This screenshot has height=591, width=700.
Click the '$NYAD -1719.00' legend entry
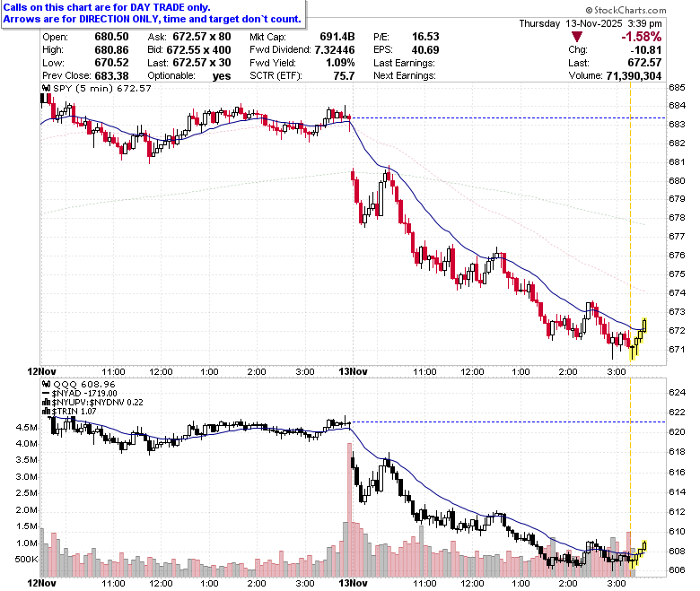click(x=84, y=394)
